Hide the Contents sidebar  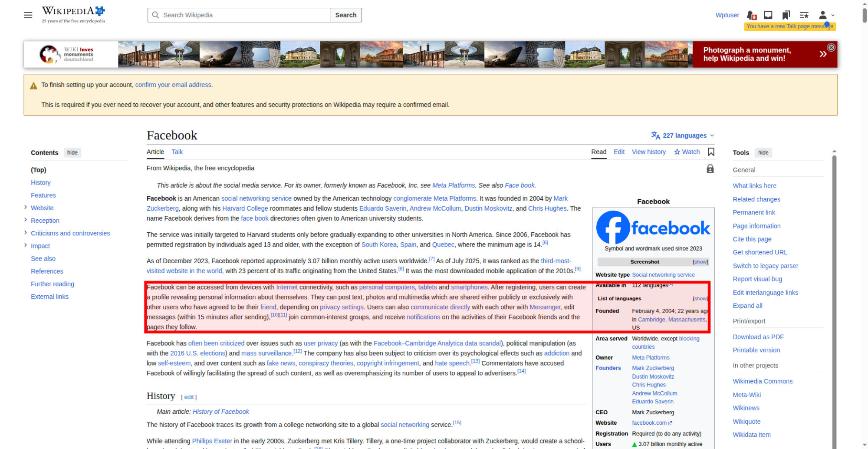(x=72, y=152)
